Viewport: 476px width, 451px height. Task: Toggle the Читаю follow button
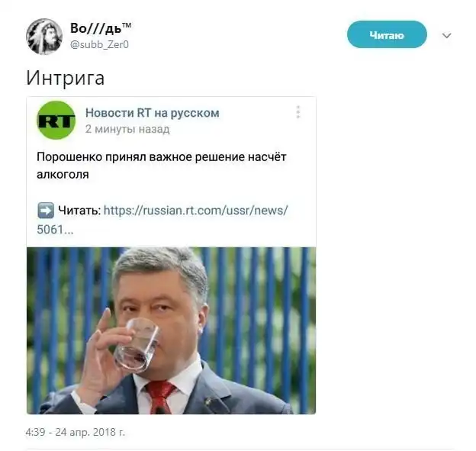click(x=387, y=34)
